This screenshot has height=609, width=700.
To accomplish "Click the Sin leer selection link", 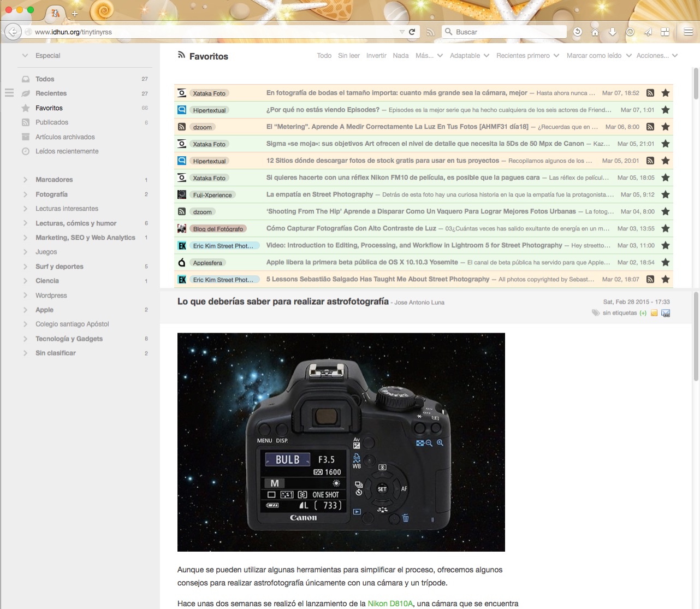I will tap(349, 56).
